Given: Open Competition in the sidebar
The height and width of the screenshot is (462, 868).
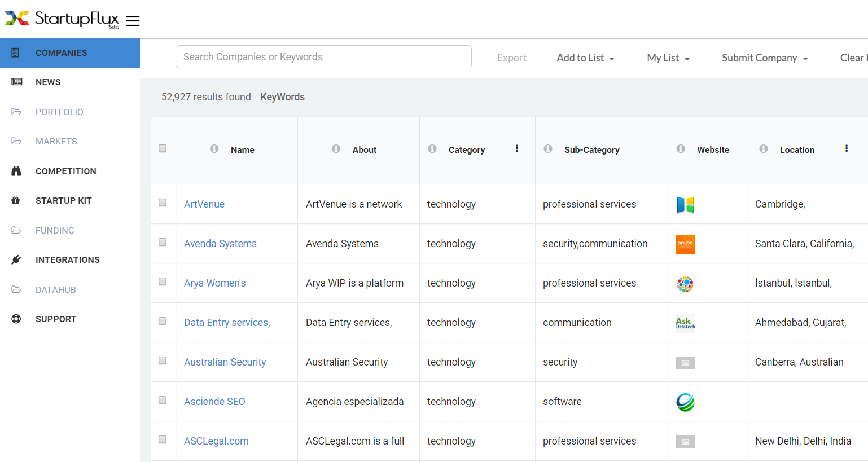Looking at the screenshot, I should coord(65,171).
